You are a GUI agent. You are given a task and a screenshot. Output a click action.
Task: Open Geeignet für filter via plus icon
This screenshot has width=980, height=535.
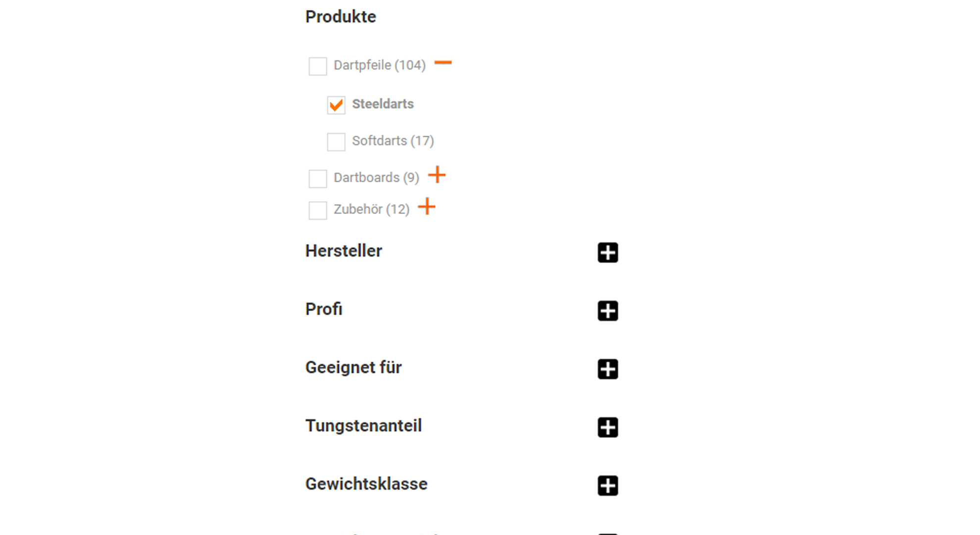608,369
